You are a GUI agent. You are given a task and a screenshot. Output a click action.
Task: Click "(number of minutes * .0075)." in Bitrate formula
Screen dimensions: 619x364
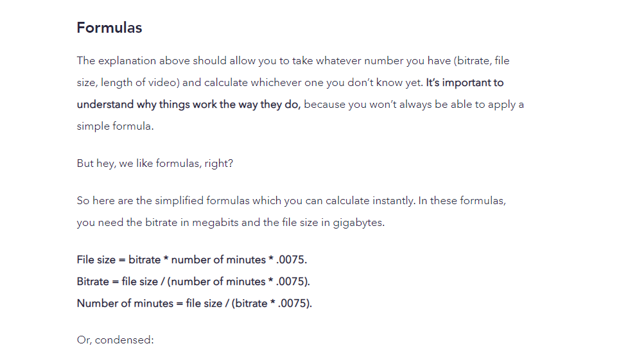239,281
